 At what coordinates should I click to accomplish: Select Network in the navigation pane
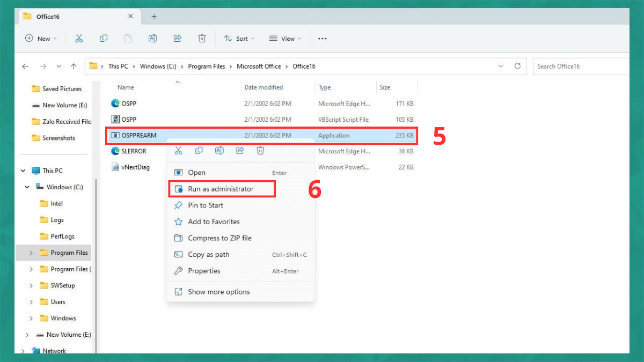click(49, 351)
